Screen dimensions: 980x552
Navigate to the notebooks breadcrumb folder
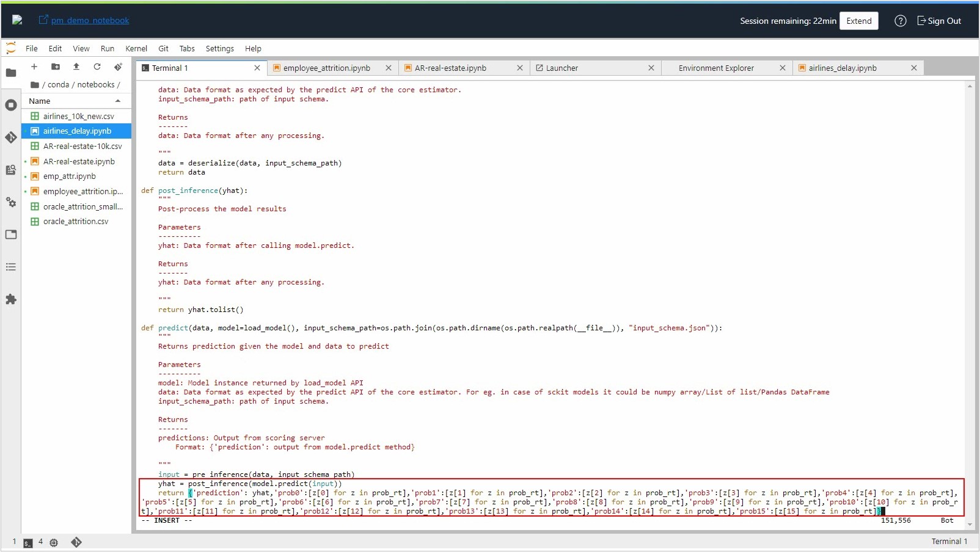(x=96, y=85)
